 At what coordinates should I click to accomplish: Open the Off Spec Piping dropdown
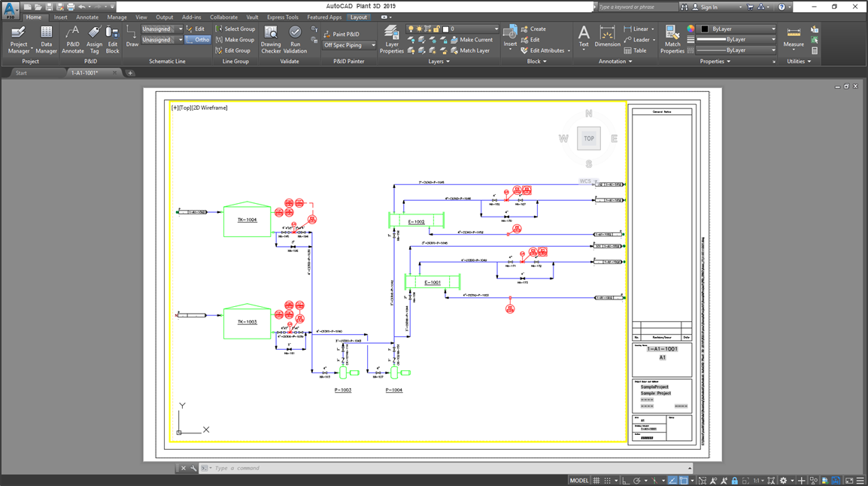click(x=349, y=45)
